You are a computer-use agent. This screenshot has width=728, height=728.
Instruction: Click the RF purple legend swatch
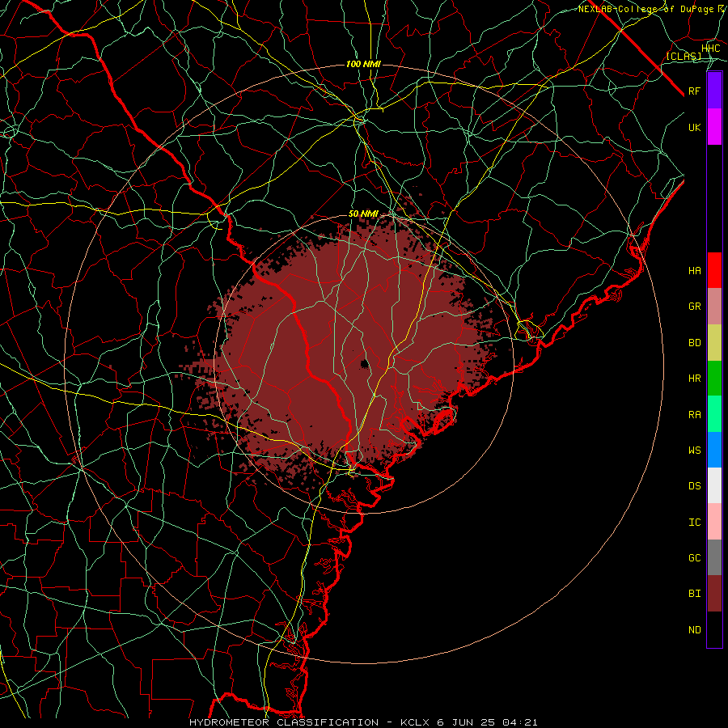point(714,91)
